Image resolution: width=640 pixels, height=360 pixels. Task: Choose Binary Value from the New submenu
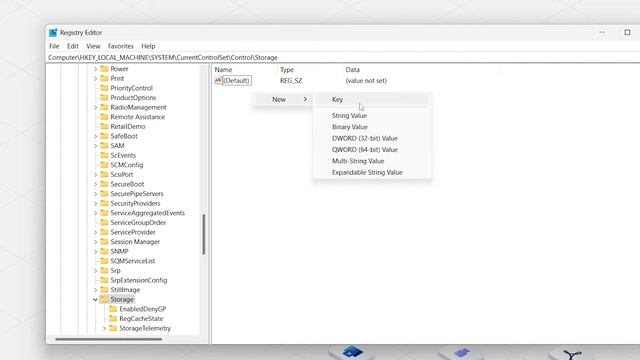click(x=372, y=127)
